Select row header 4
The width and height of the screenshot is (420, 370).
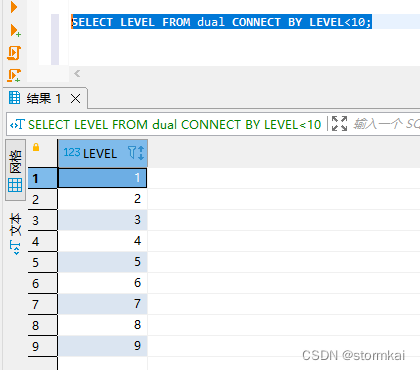(x=43, y=241)
